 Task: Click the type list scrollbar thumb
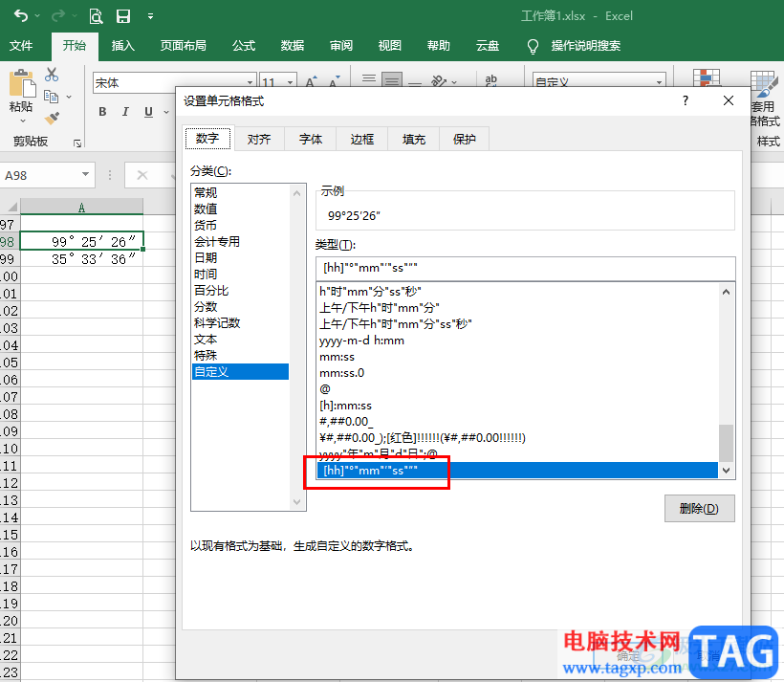click(726, 443)
